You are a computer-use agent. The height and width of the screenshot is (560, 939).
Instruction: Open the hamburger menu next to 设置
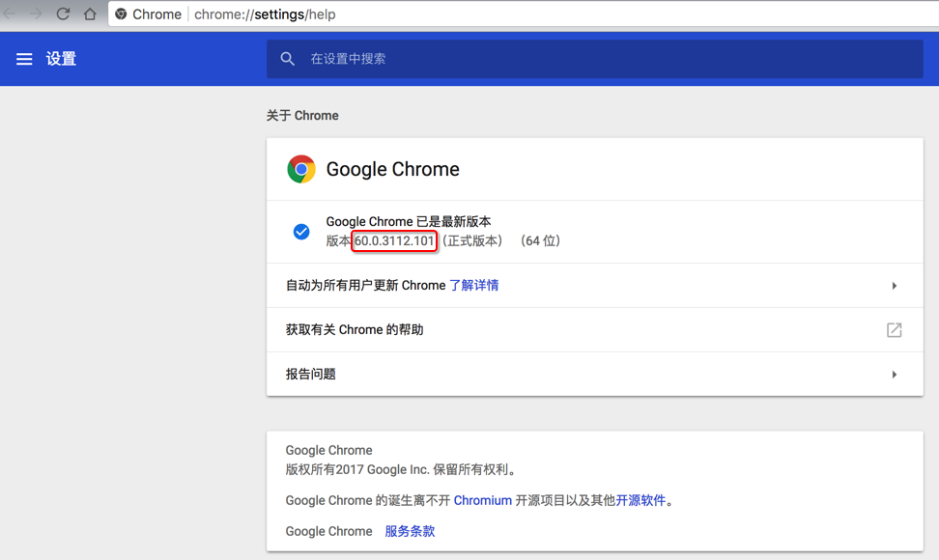coord(24,59)
